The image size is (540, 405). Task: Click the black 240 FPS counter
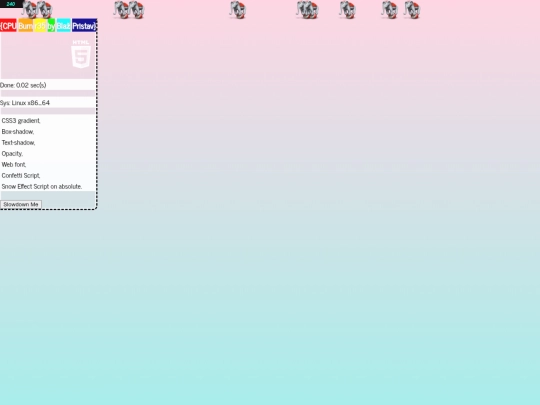(11, 4)
